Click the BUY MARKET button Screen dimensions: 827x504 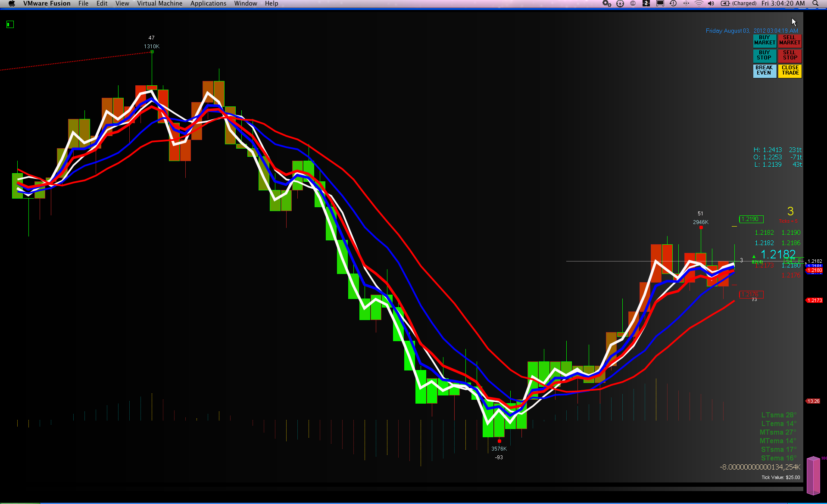(765, 40)
